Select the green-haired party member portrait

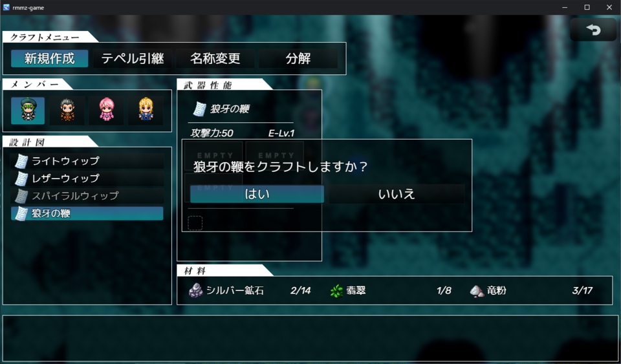point(28,111)
